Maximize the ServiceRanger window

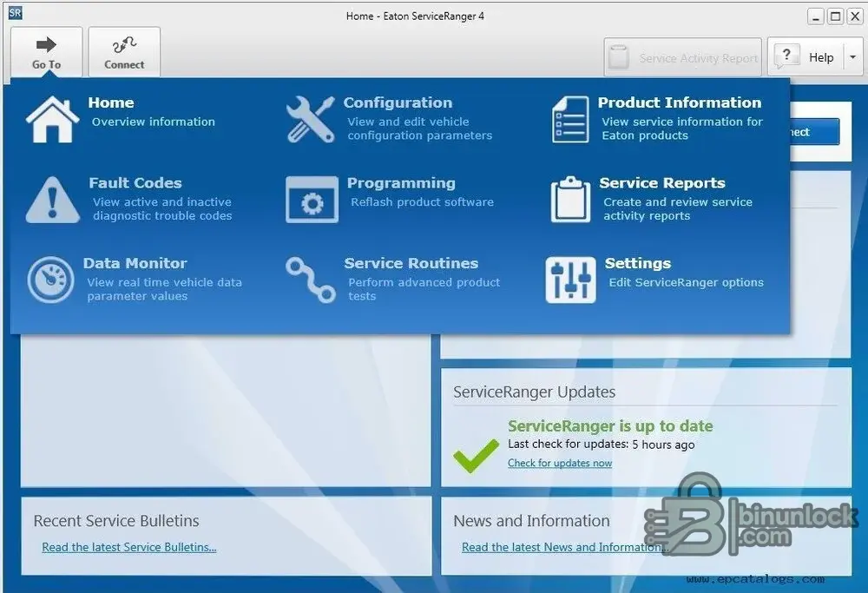pyautogui.click(x=835, y=16)
